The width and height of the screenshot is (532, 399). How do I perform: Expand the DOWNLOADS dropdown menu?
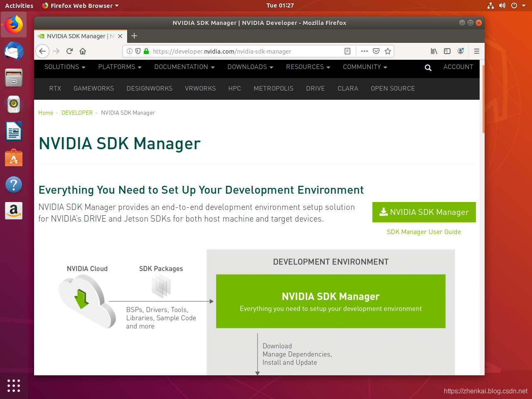coord(250,67)
